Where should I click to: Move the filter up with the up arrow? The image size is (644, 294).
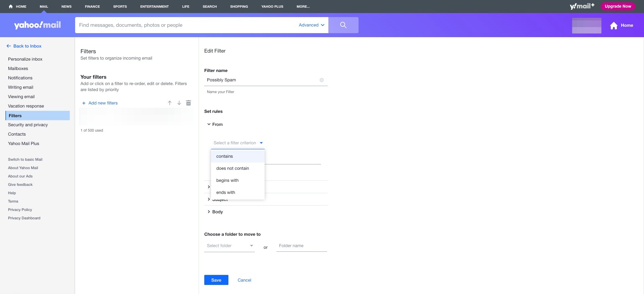coord(170,103)
